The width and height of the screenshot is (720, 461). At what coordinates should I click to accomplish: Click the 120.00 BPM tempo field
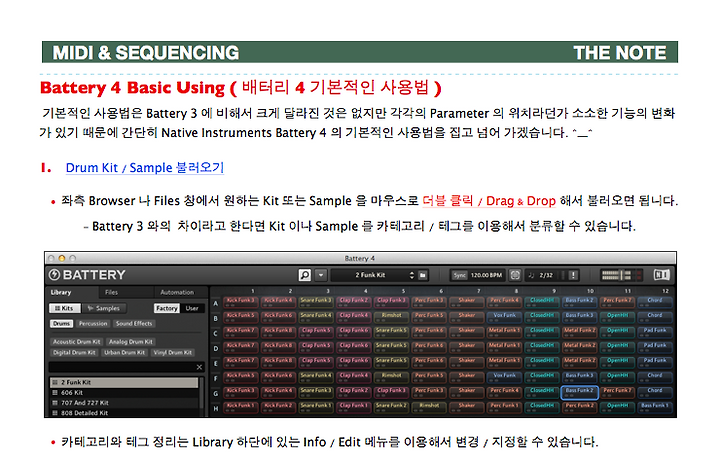point(486,275)
